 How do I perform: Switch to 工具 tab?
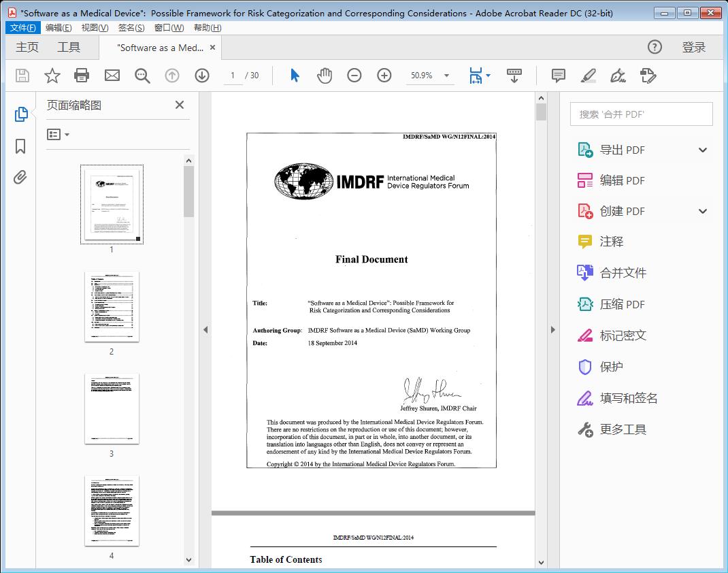[69, 48]
